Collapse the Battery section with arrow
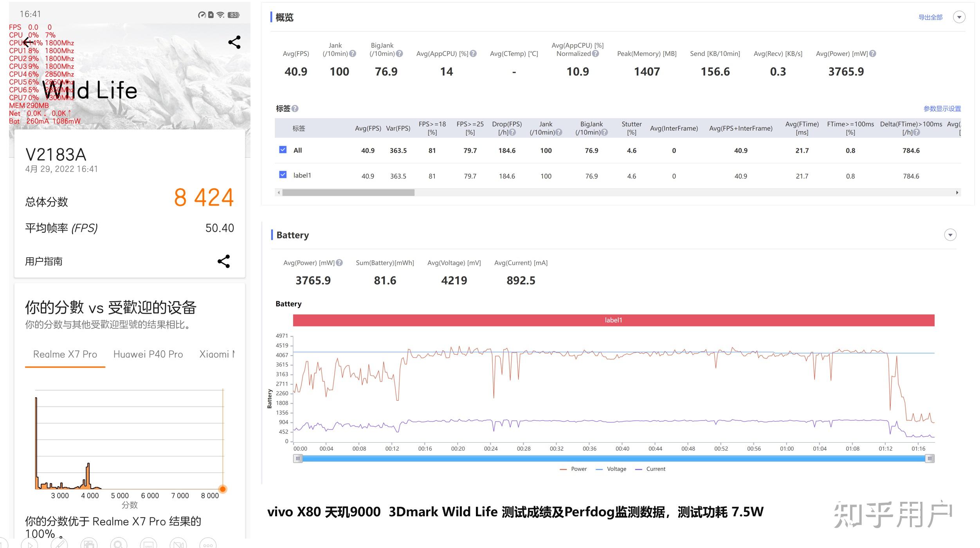Viewport: 980px width, 548px height. [950, 235]
